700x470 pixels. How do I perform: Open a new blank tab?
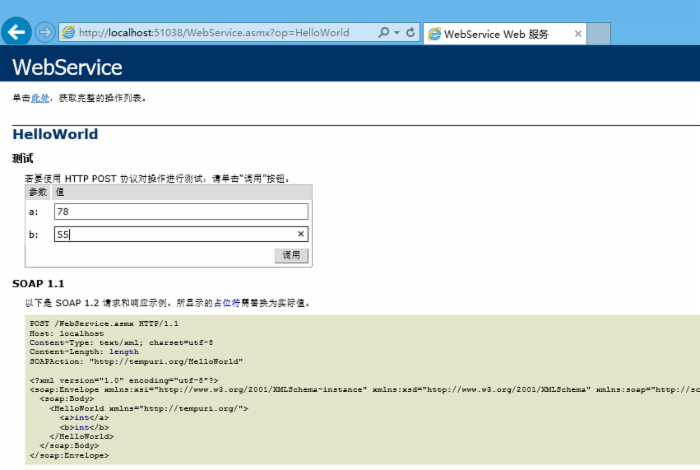click(598, 34)
